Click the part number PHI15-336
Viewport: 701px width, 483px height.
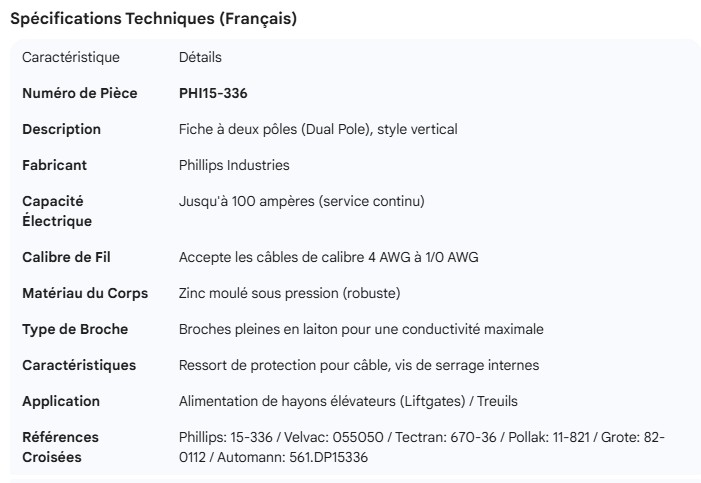point(213,94)
